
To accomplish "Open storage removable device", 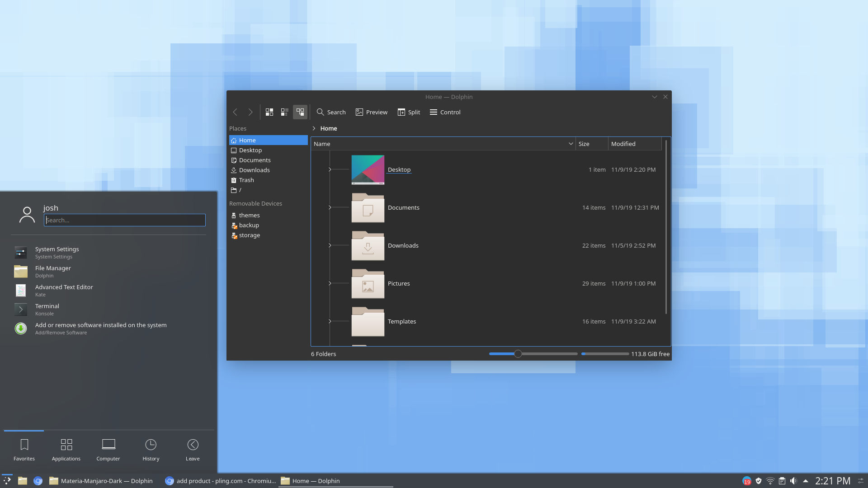I will [x=269, y=235].
